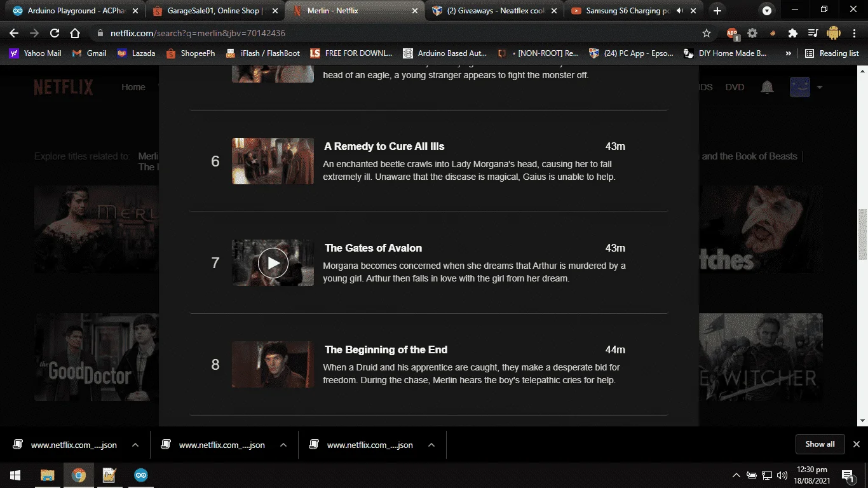Open Chrome from the taskbar

79,475
